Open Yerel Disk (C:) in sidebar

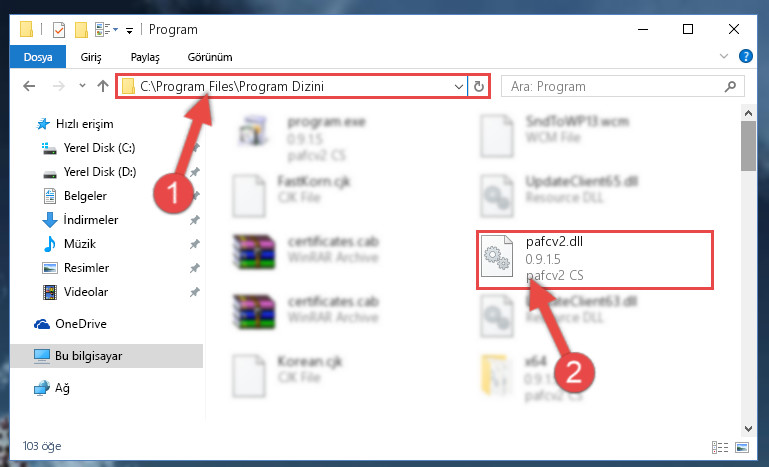pos(99,148)
